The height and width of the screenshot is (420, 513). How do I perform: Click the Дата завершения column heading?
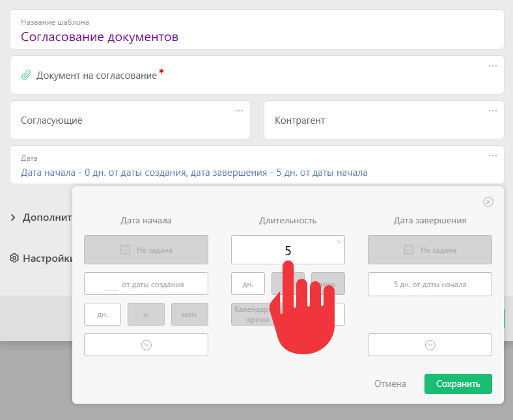click(x=430, y=220)
